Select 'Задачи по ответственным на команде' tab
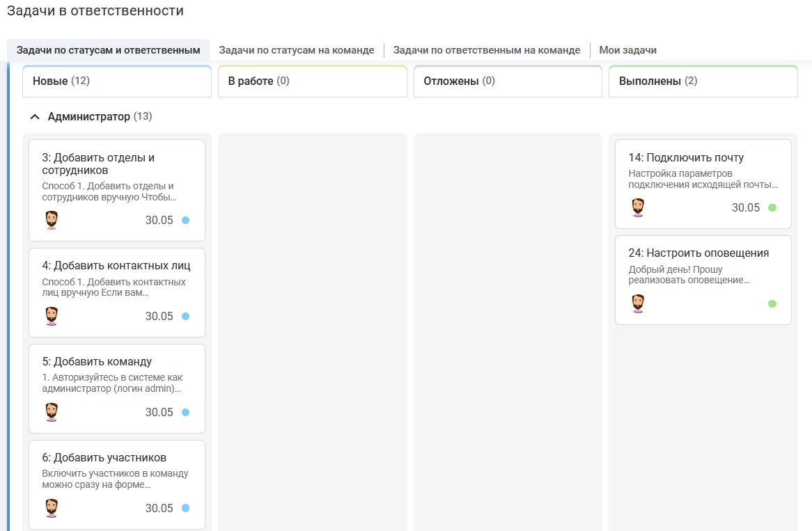 pos(486,50)
